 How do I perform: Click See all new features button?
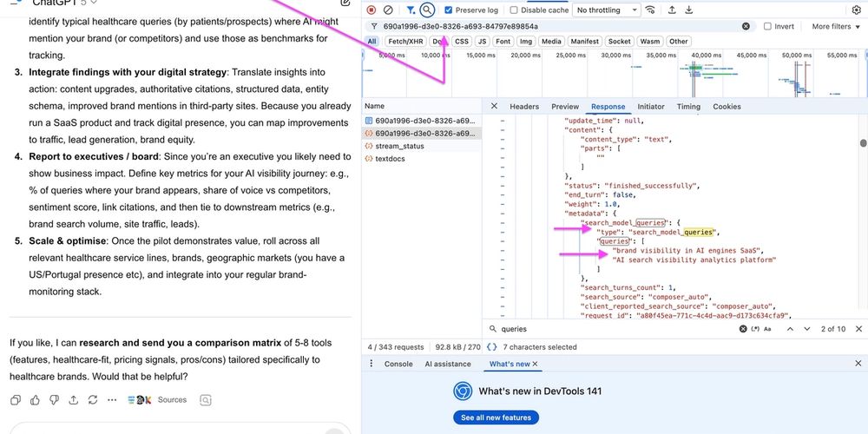pos(496,418)
